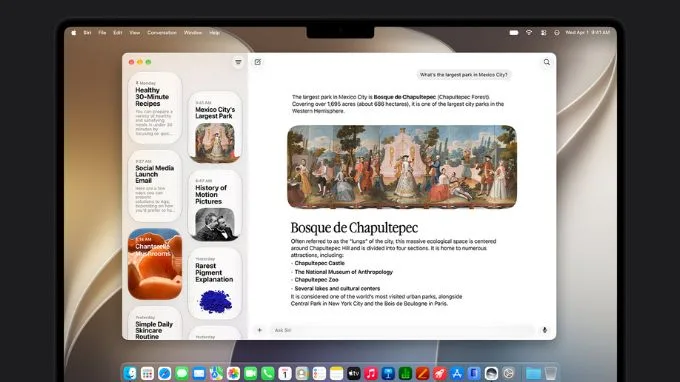The height and width of the screenshot is (382, 680).
Task: Open the Edit menu
Action: 118,33
